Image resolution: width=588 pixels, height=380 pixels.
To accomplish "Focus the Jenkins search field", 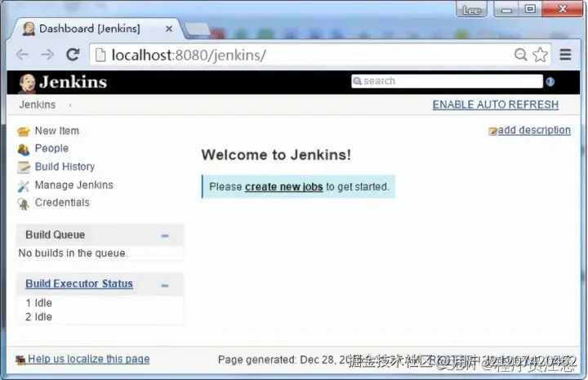I will (447, 81).
